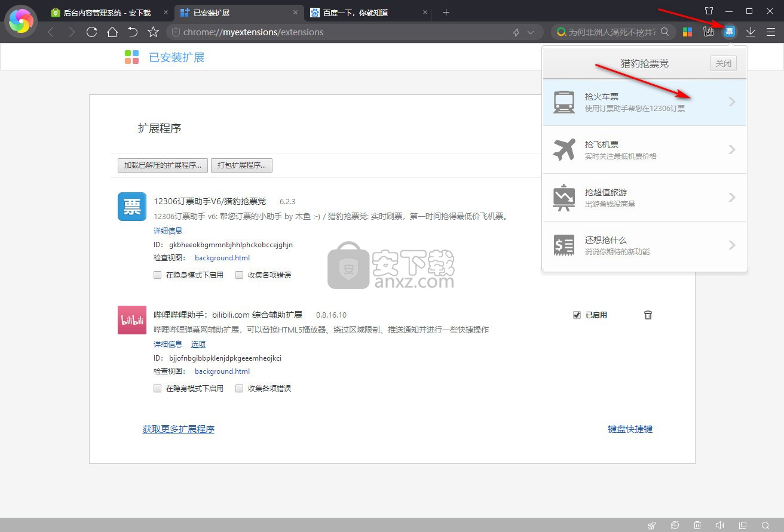
Task: Select 抢超值旅游 in the popup
Action: coord(645,198)
